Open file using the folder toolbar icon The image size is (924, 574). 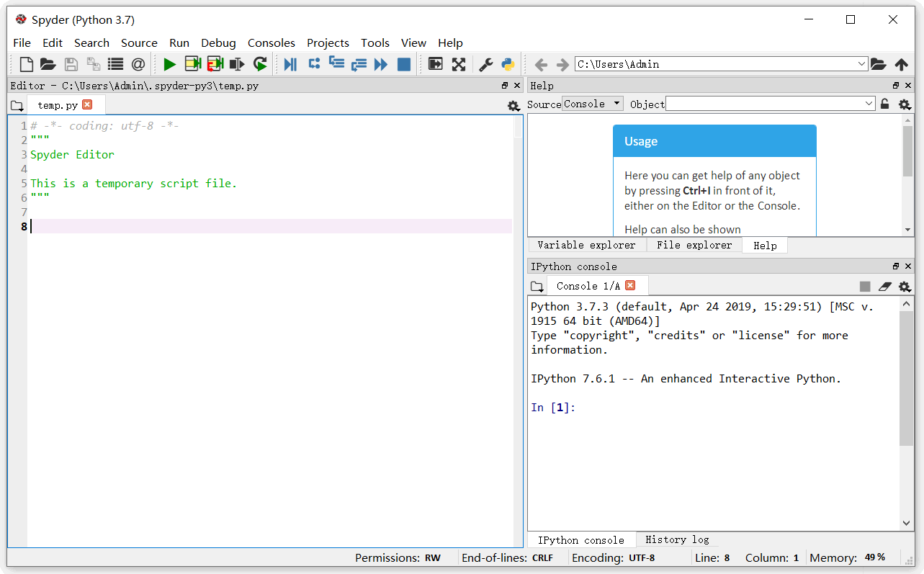(x=48, y=64)
